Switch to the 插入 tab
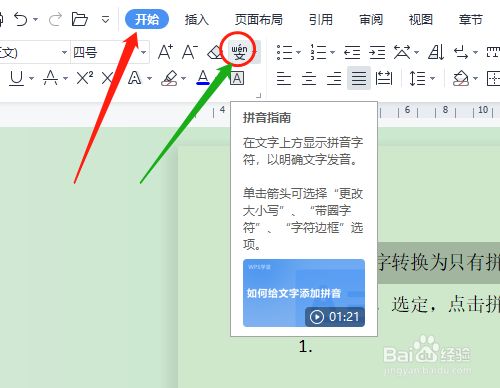This screenshot has width=500, height=388. coord(197,20)
